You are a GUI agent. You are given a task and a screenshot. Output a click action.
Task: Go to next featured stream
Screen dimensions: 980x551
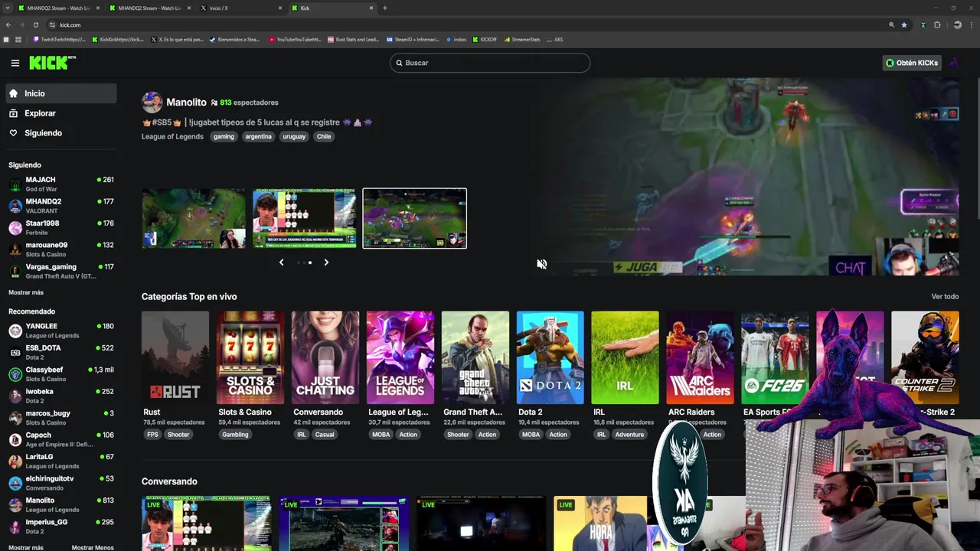tap(326, 262)
